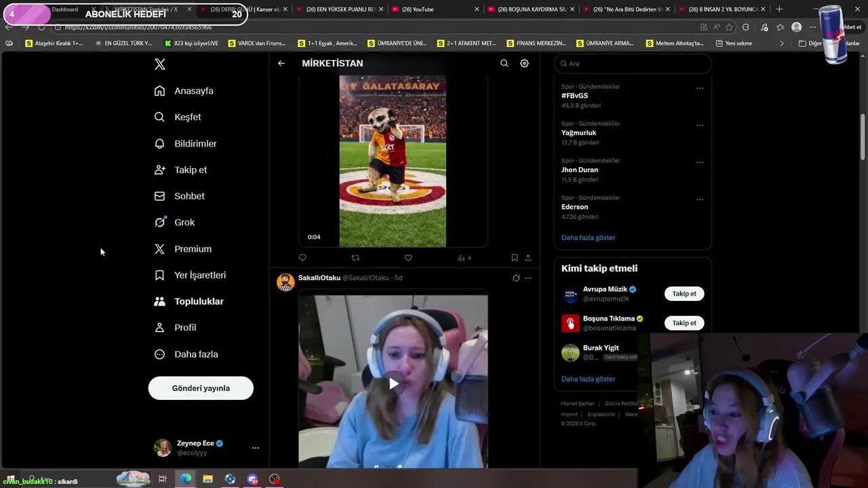Open the X logo home icon

pos(160,64)
